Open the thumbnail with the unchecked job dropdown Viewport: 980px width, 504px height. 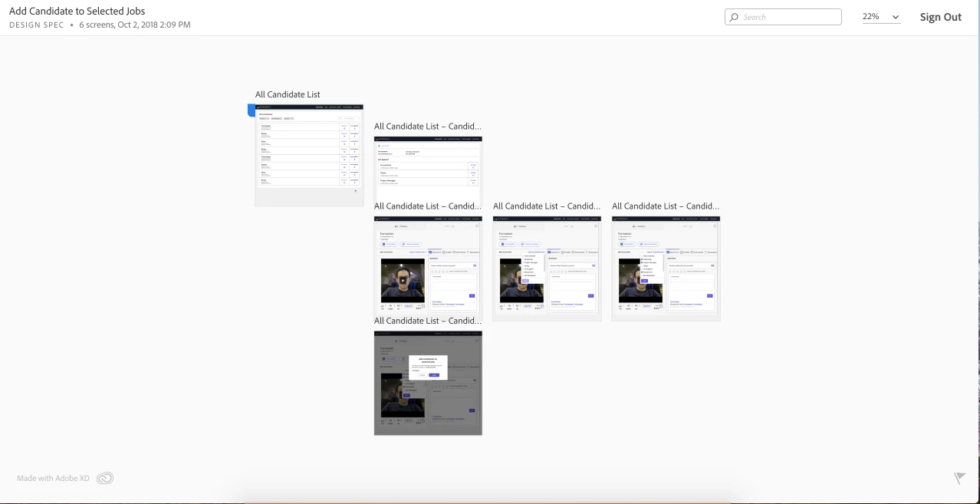tap(547, 268)
